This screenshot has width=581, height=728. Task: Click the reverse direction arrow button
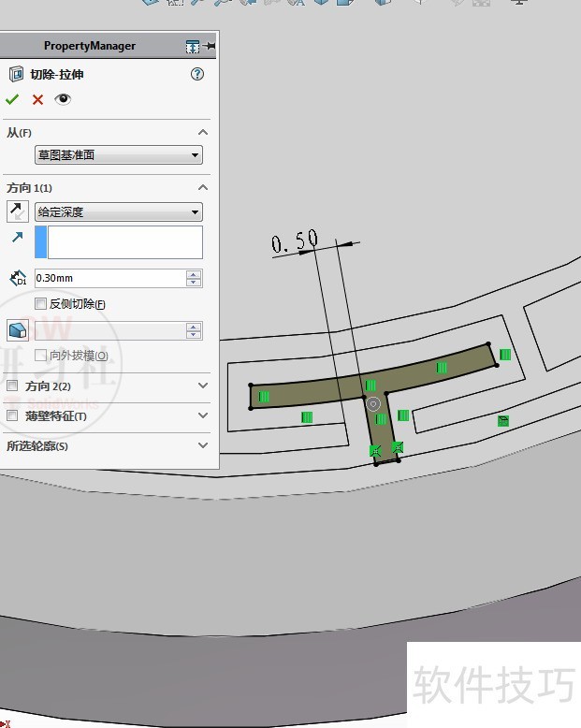tap(18, 211)
